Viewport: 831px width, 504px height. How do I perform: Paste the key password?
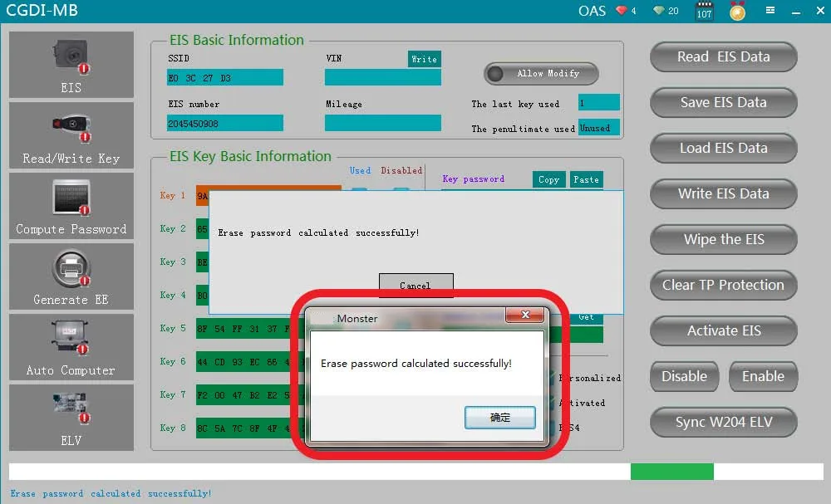pos(586,179)
